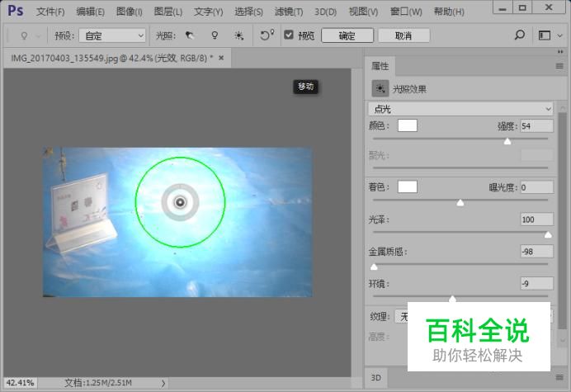Switch to the 属性 properties tab
The height and width of the screenshot is (392, 571).
380,66
